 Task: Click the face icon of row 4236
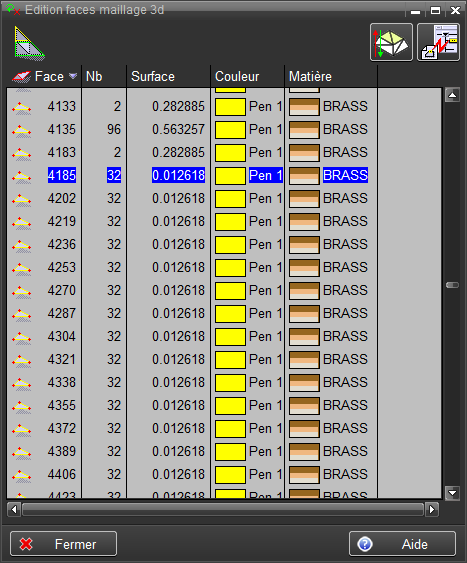22,245
